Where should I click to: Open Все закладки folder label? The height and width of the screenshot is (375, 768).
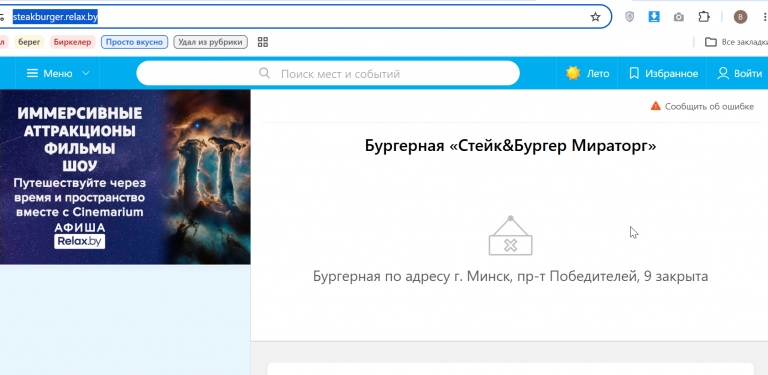point(744,42)
